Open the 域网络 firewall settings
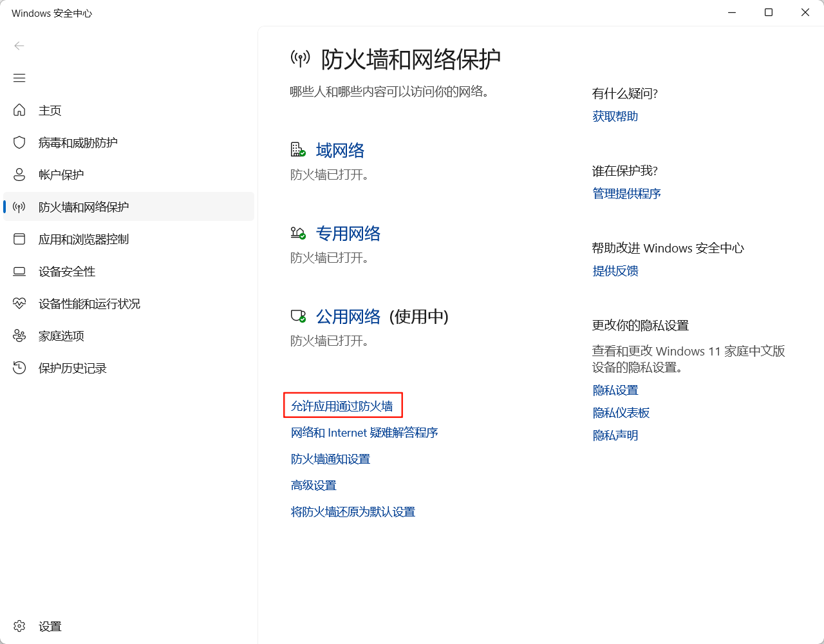The image size is (824, 644). click(340, 151)
